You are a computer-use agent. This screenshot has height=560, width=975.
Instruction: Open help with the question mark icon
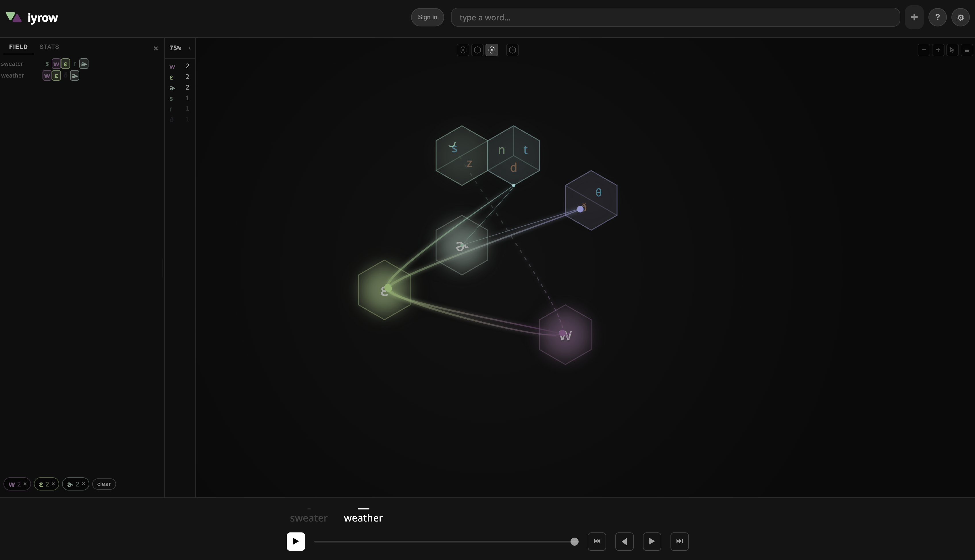[937, 17]
